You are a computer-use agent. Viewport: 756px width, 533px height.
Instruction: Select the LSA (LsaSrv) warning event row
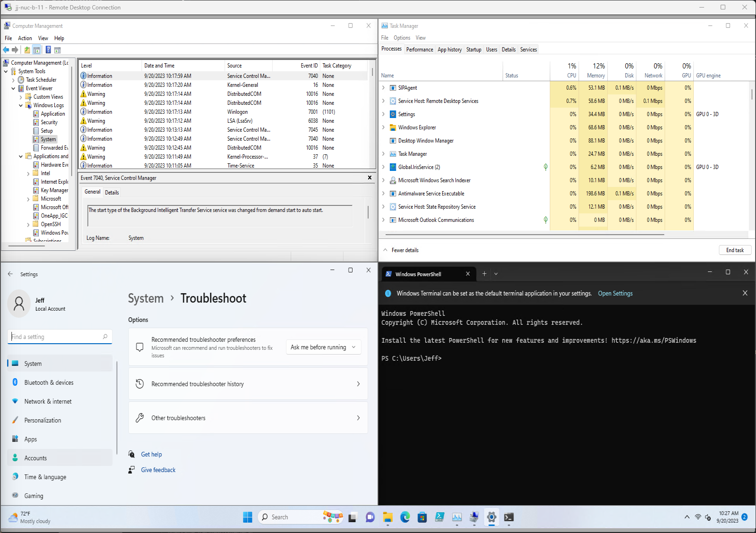point(223,121)
